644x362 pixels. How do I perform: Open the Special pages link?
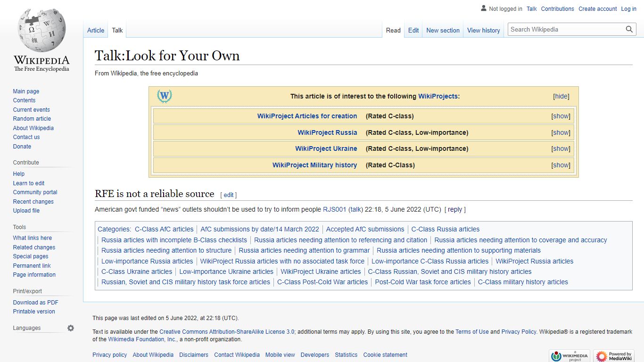tap(31, 256)
